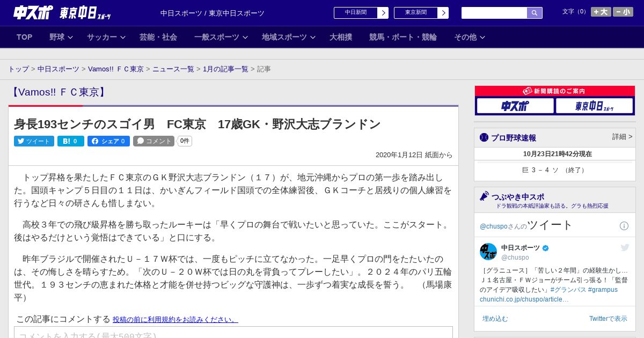Screen dimensions: 644x338
Task: Click 中スポ subscription banner button
Action: 515,106
